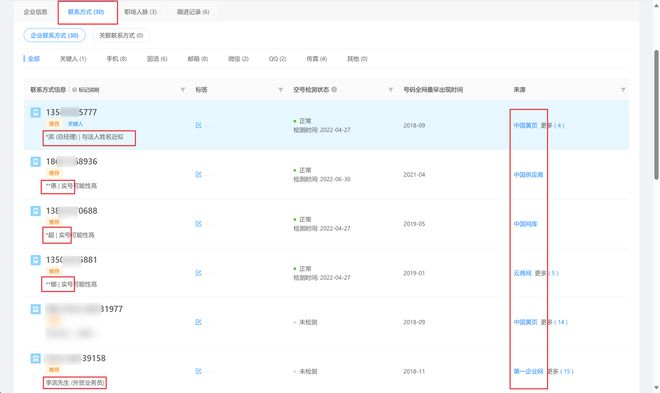The image size is (660, 393).
Task: Edit tag for number ending 0688
Action: click(x=199, y=223)
